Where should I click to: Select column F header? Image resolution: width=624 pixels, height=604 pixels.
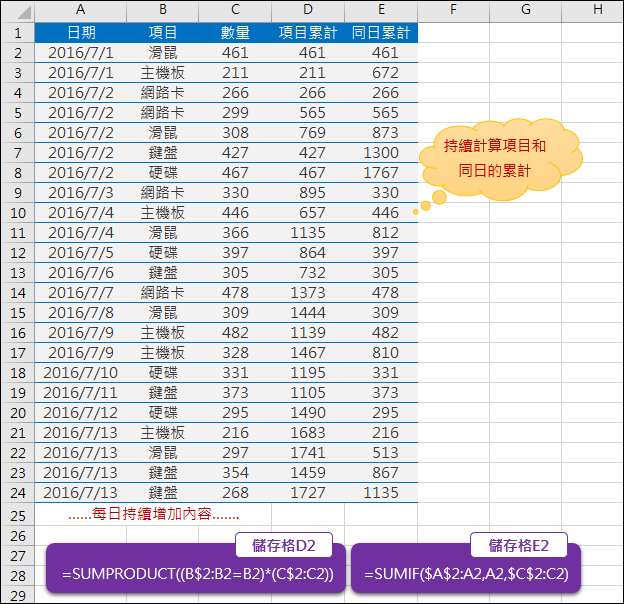click(453, 10)
